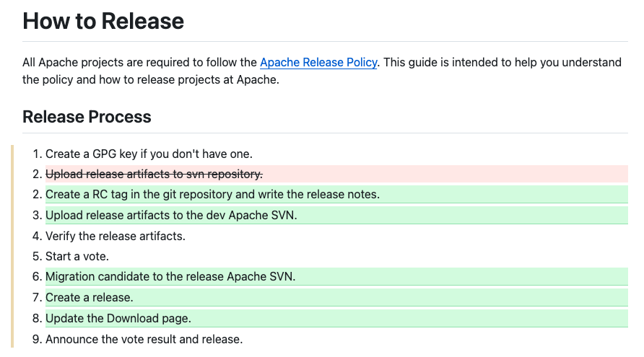
Task: Click the "Start a vote" list item
Action: [77, 256]
